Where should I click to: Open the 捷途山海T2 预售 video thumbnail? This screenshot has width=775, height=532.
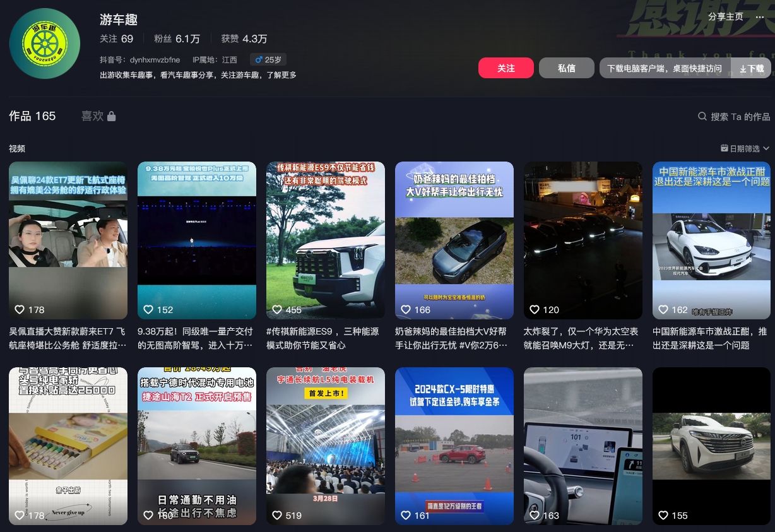tap(197, 446)
